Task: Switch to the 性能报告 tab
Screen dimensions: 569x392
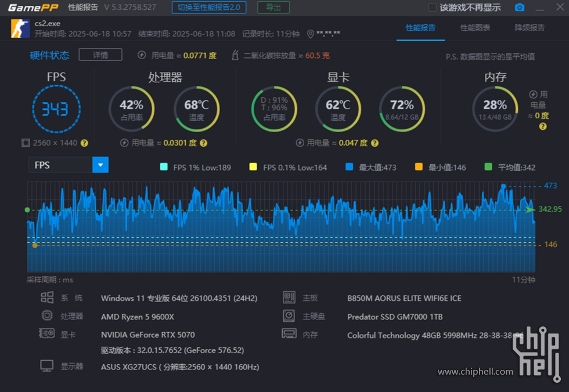Action: pos(420,27)
